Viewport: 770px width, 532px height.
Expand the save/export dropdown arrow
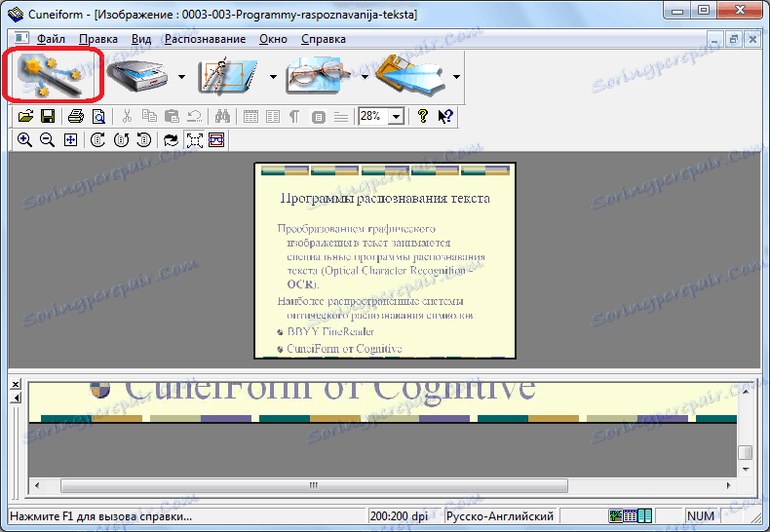click(x=456, y=77)
